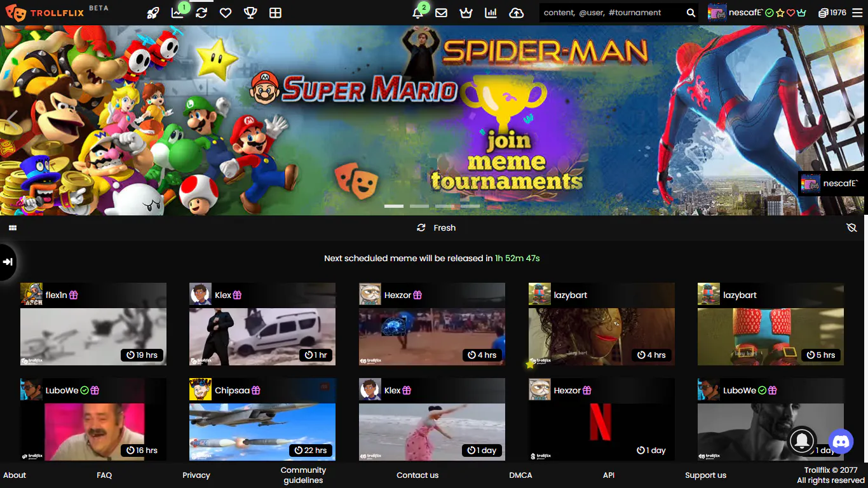The image size is (868, 488).
Task: Expand the left sidebar arrow tab
Action: tap(8, 261)
